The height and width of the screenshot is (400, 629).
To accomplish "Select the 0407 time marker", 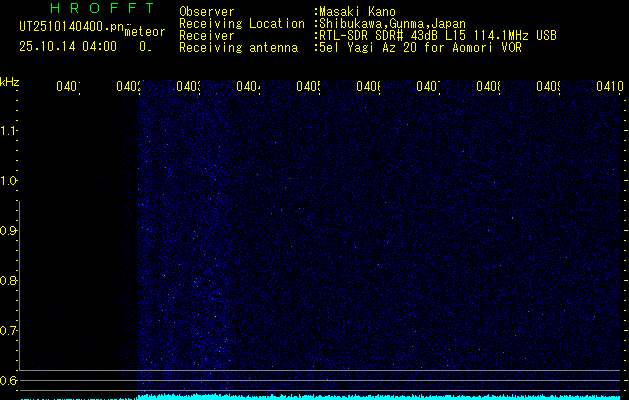I will point(428,86).
